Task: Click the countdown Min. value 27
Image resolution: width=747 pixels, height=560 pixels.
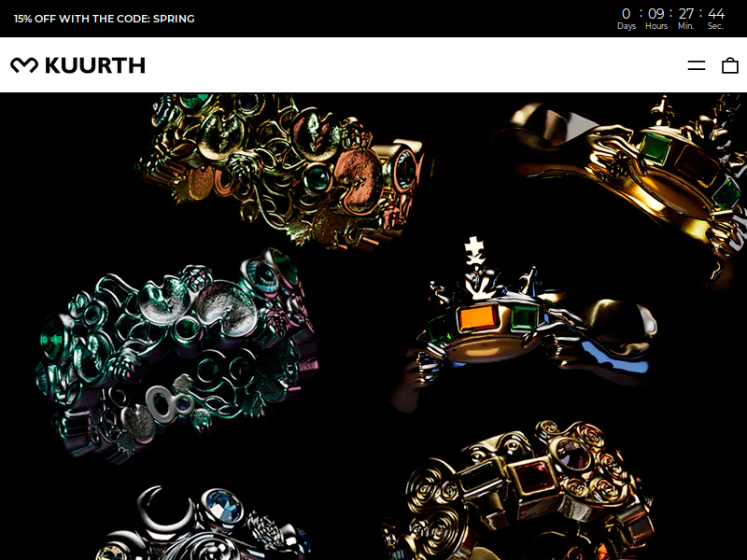Action: (686, 14)
